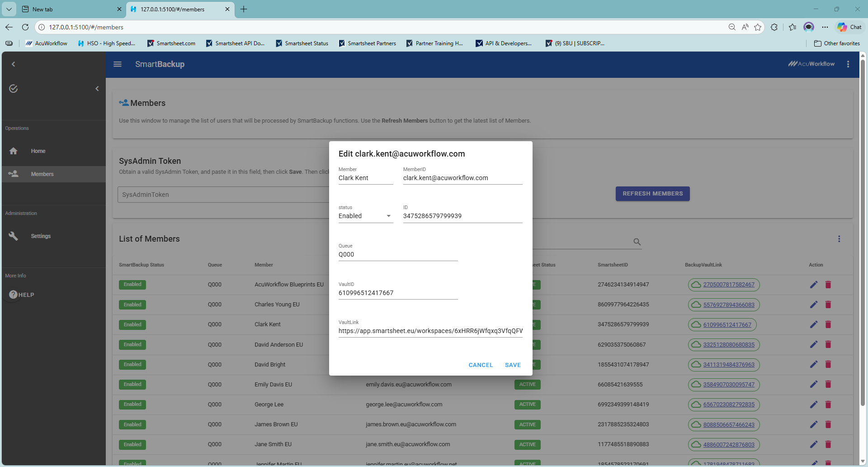Add this page to browser favorites
This screenshot has height=467, width=868.
coord(758,27)
